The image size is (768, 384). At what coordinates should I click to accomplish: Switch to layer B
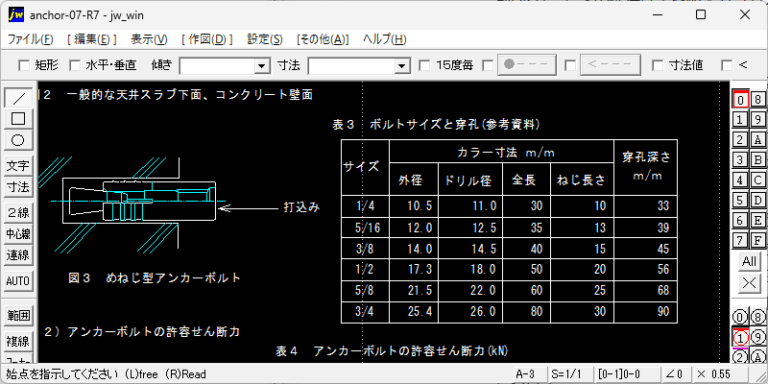pos(758,160)
